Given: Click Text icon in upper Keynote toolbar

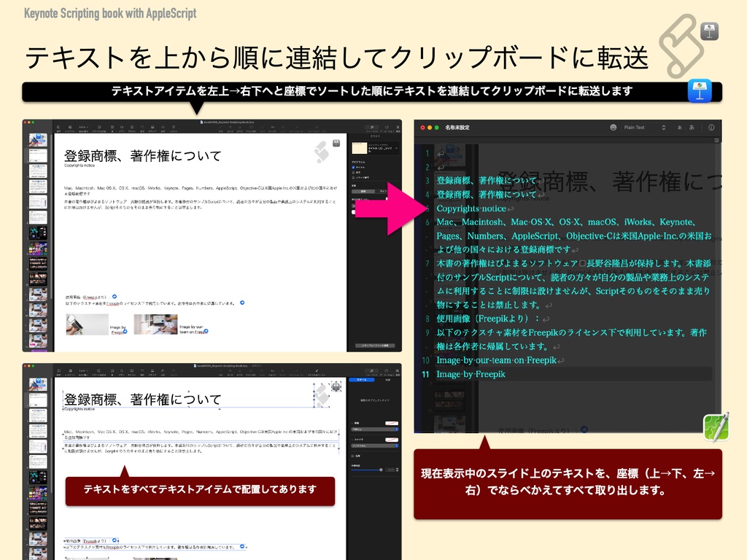Looking at the screenshot, I should [x=132, y=127].
